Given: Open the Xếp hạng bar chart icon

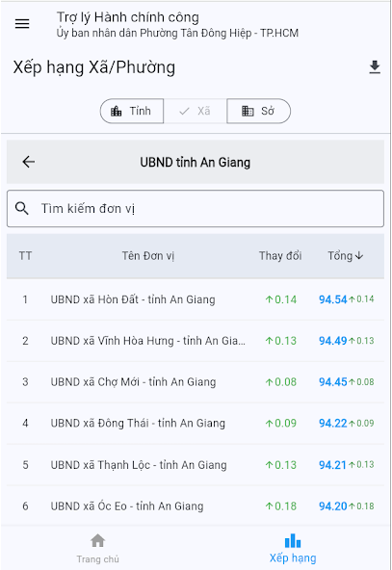Looking at the screenshot, I should pos(293,540).
